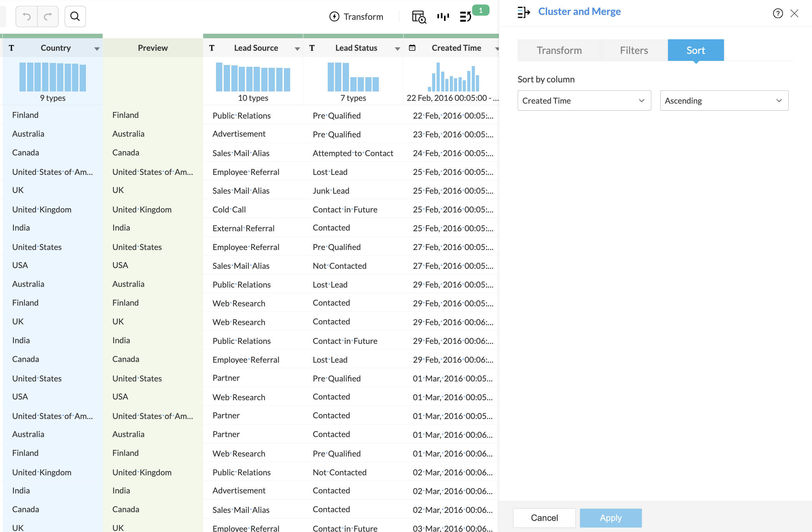This screenshot has height=532, width=812.
Task: Open the data quality bar chart icon
Action: pos(443,17)
